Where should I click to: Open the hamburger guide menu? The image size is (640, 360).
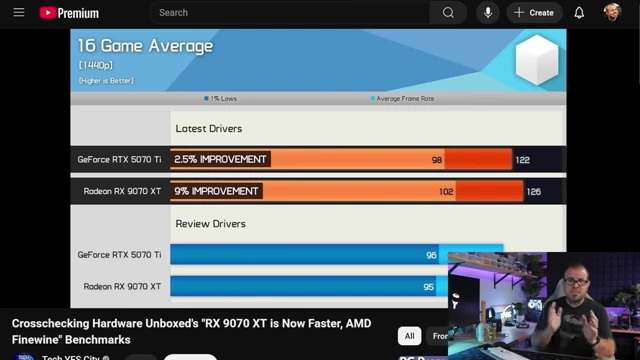19,13
